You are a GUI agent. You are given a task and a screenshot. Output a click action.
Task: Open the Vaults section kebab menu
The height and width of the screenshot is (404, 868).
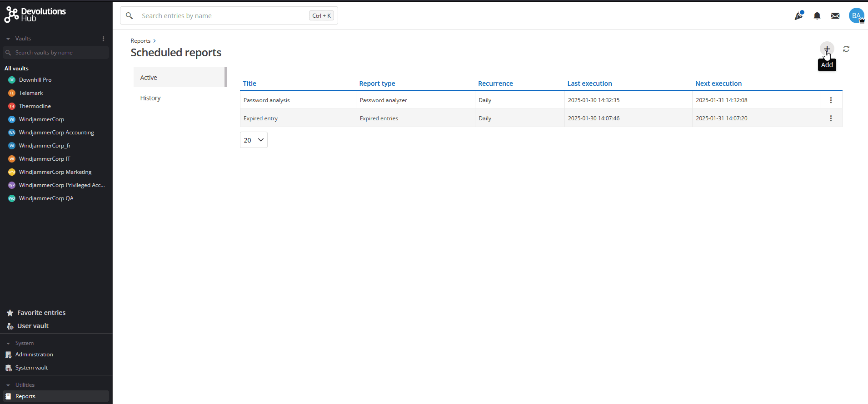[103, 39]
